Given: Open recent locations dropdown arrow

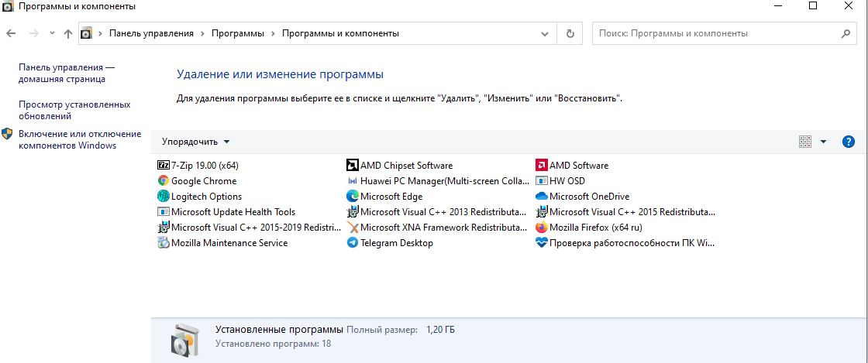Looking at the screenshot, I should [x=52, y=33].
